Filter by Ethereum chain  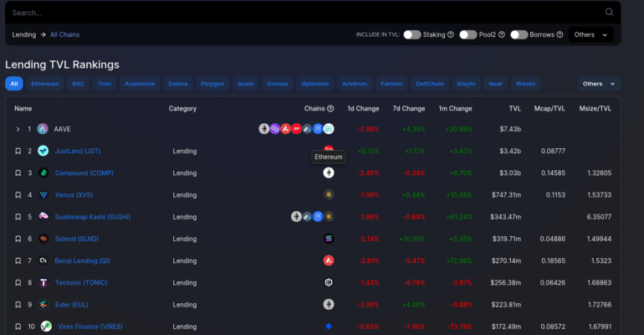[45, 84]
